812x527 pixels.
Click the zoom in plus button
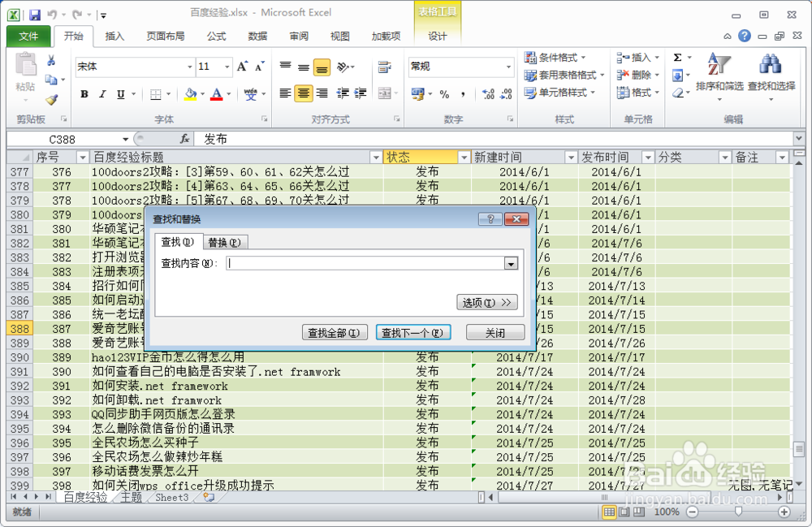784,512
